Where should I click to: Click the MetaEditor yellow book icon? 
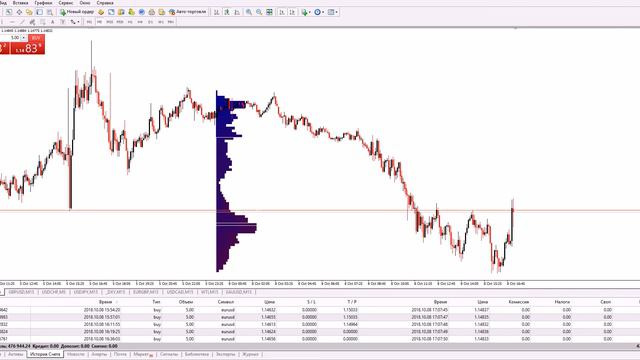101,12
